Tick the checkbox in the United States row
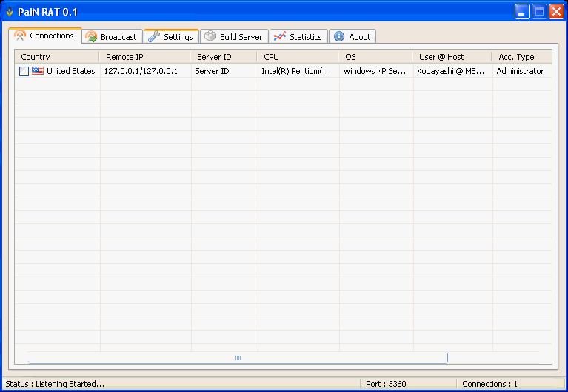Image resolution: width=568 pixels, height=392 pixels. tap(24, 72)
